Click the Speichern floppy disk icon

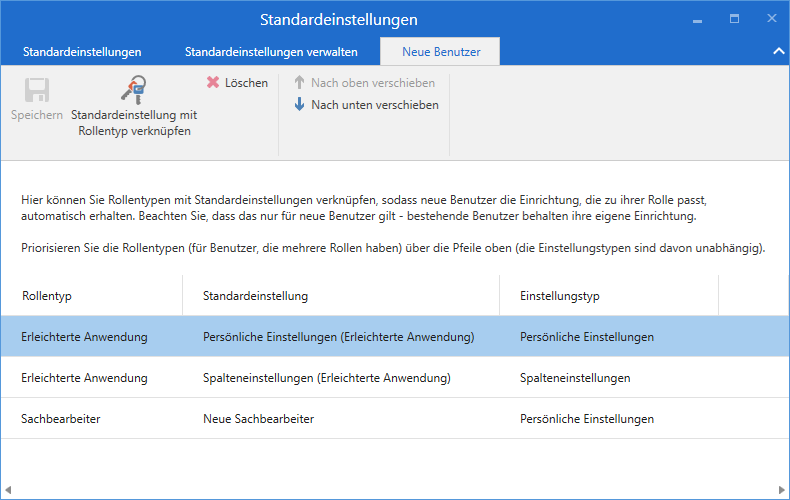point(37,90)
